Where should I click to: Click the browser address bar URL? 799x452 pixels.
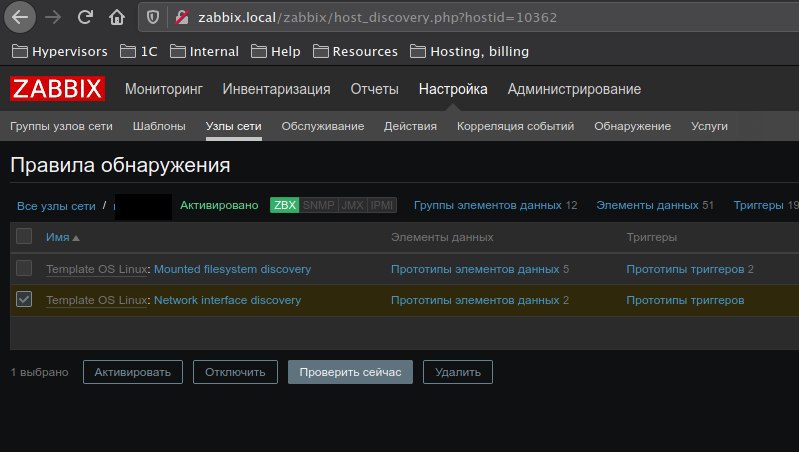point(378,17)
